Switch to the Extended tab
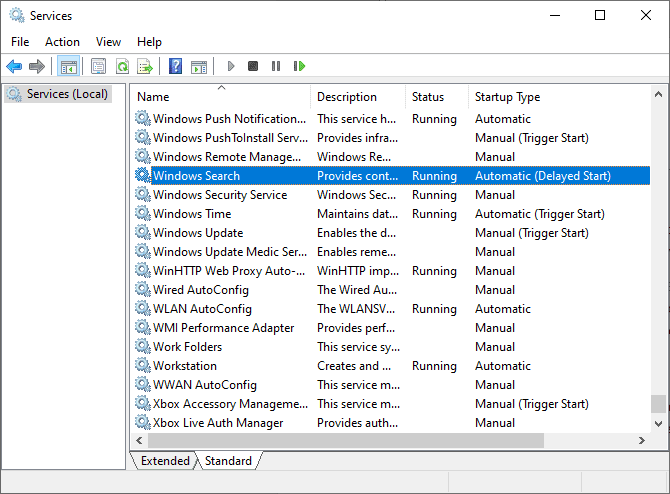Viewport: 670px width, 494px height. click(165, 461)
